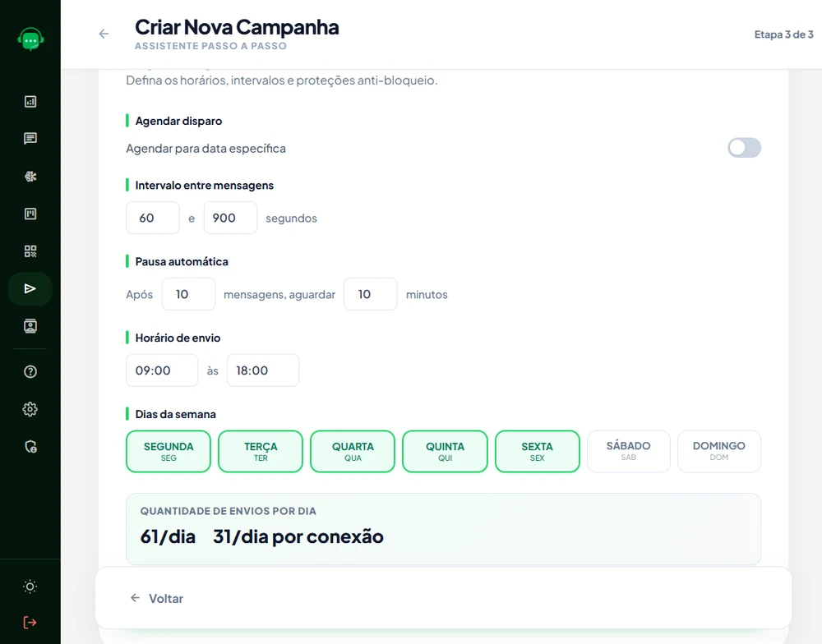Select the DOMINGO day chip
The width and height of the screenshot is (822, 644).
click(719, 451)
